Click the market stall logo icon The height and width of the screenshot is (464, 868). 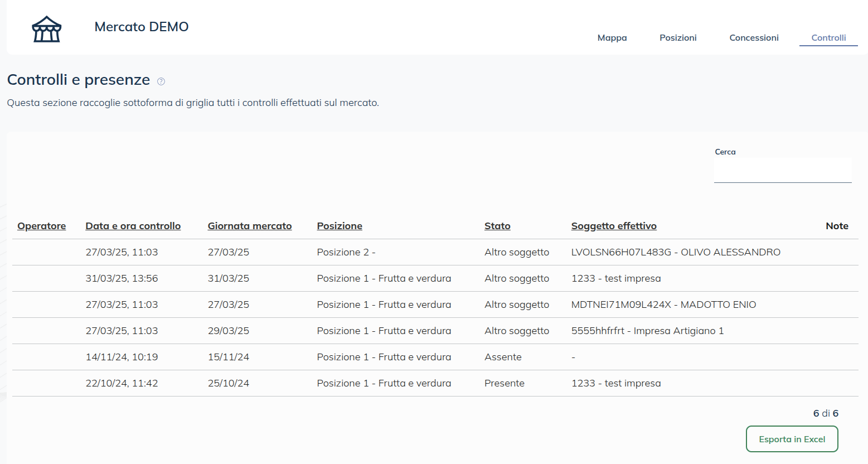[x=47, y=29]
